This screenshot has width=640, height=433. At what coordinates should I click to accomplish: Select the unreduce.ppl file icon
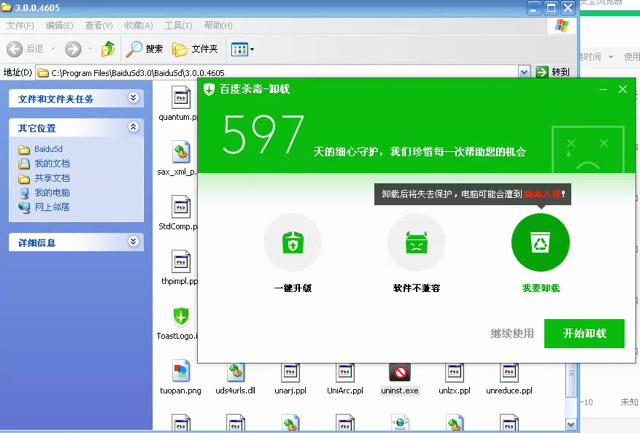pyautogui.click(x=509, y=371)
